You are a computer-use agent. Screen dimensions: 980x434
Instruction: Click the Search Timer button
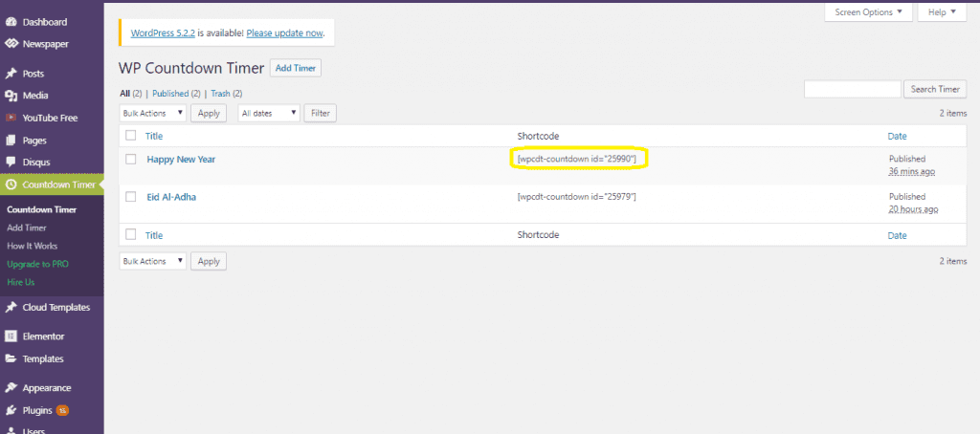(935, 89)
